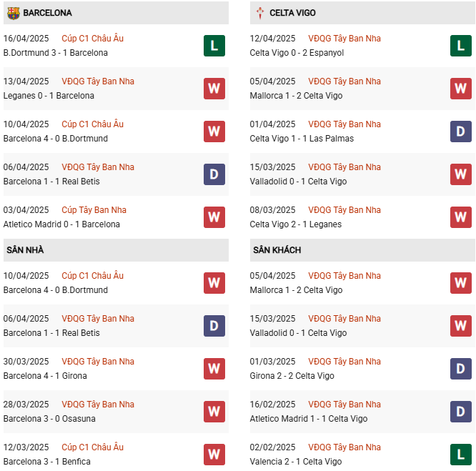Open the Atletico Madrid 0 - 1 Barcelona match
This screenshot has height=471, width=476.
coord(61,224)
